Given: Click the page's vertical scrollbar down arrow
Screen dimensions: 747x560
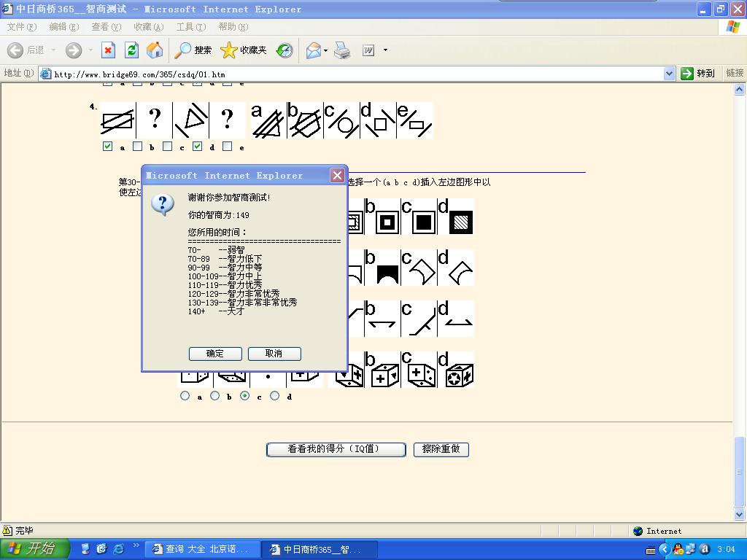Looking at the screenshot, I should [740, 515].
